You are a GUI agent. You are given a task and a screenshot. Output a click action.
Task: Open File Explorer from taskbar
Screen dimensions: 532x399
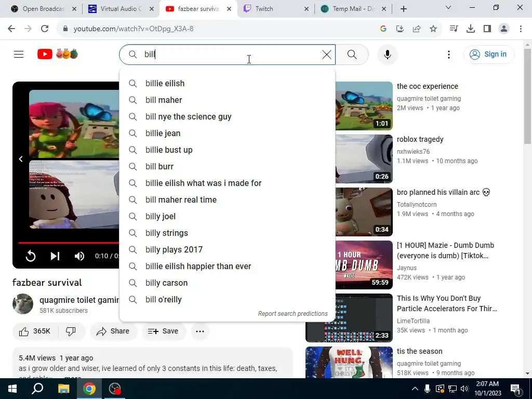[63, 389]
